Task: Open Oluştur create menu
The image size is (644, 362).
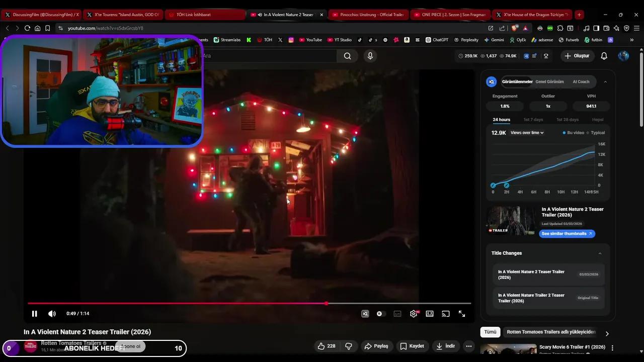Action: [577, 56]
